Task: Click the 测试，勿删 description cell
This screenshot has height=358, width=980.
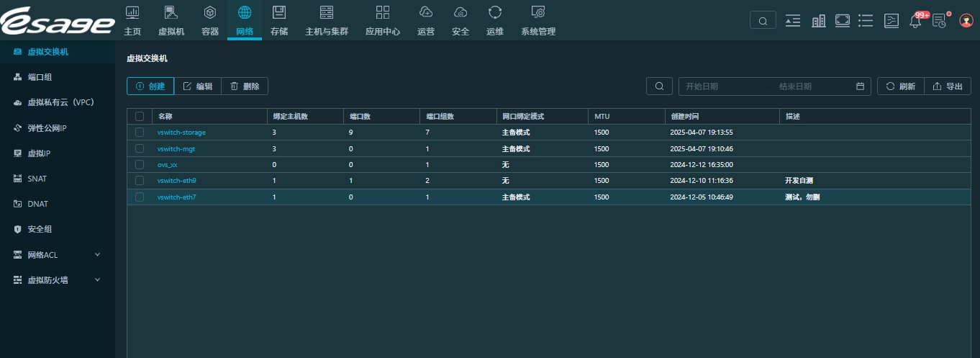Action: tap(802, 197)
